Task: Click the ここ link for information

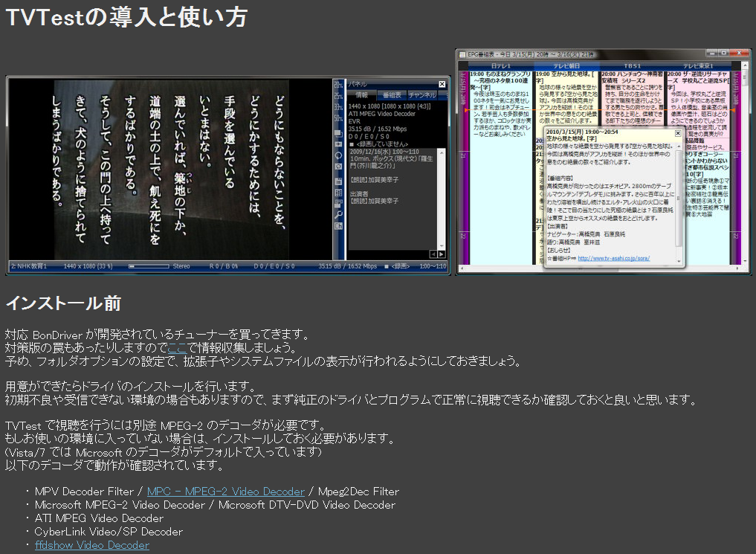Action: click(177, 347)
